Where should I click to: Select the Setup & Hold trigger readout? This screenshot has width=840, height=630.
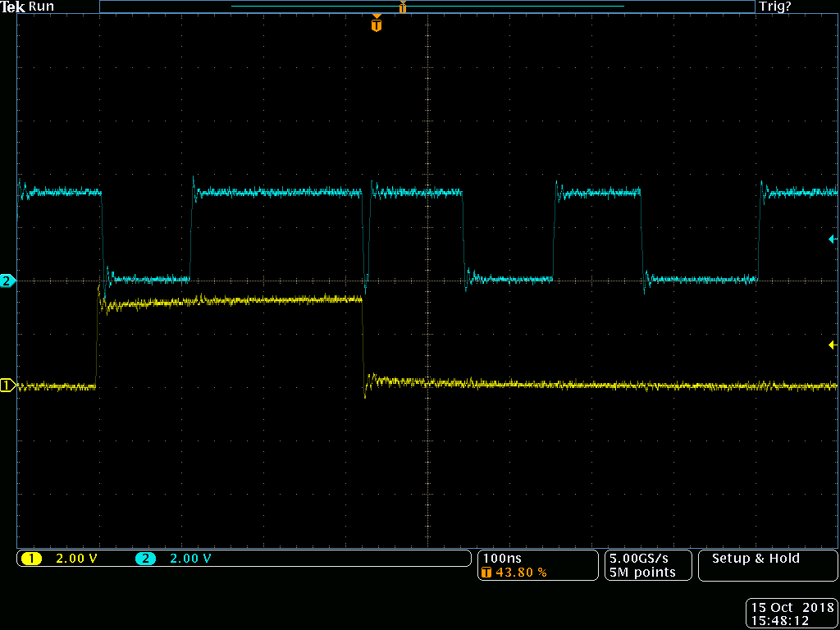(x=756, y=559)
